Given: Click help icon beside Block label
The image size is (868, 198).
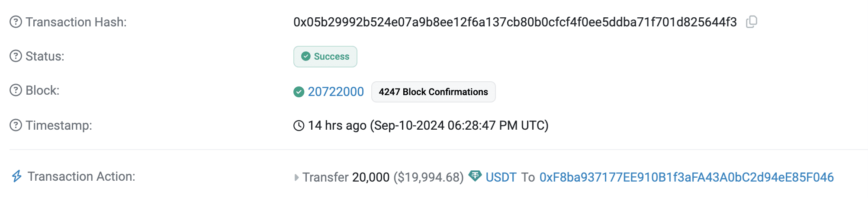Looking at the screenshot, I should (x=16, y=90).
